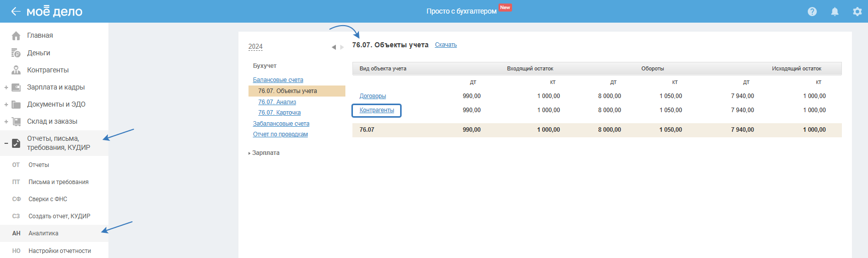Click Просто с бухгалтером header link
The image size is (868, 258).
coord(461,11)
